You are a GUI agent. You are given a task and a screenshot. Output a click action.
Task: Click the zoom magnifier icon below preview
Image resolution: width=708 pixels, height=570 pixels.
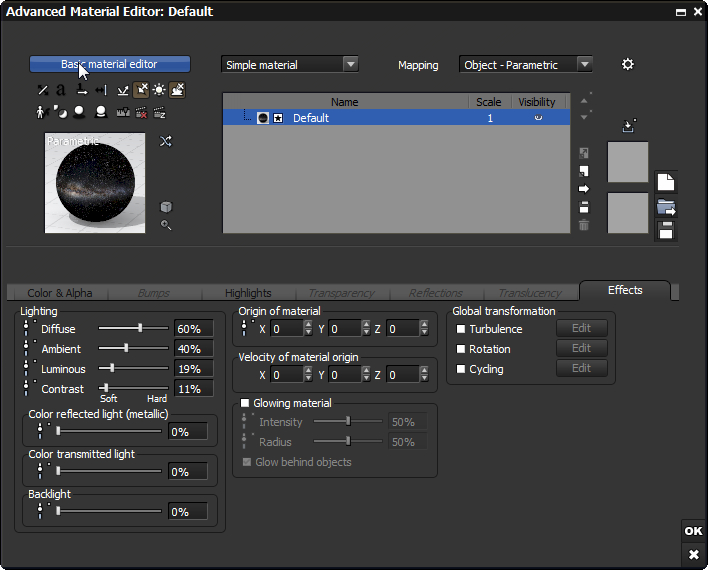[166, 225]
